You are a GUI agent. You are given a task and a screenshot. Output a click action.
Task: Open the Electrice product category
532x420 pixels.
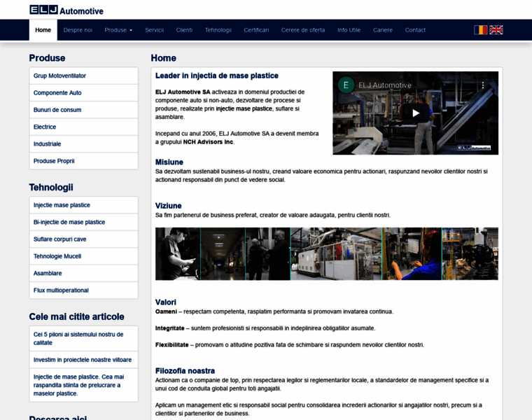(x=83, y=127)
